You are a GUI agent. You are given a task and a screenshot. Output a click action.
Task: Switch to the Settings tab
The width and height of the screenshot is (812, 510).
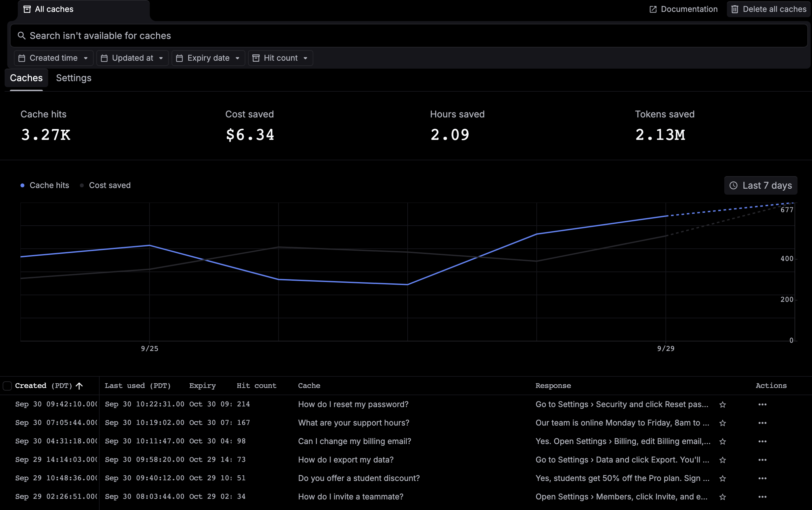coord(74,78)
